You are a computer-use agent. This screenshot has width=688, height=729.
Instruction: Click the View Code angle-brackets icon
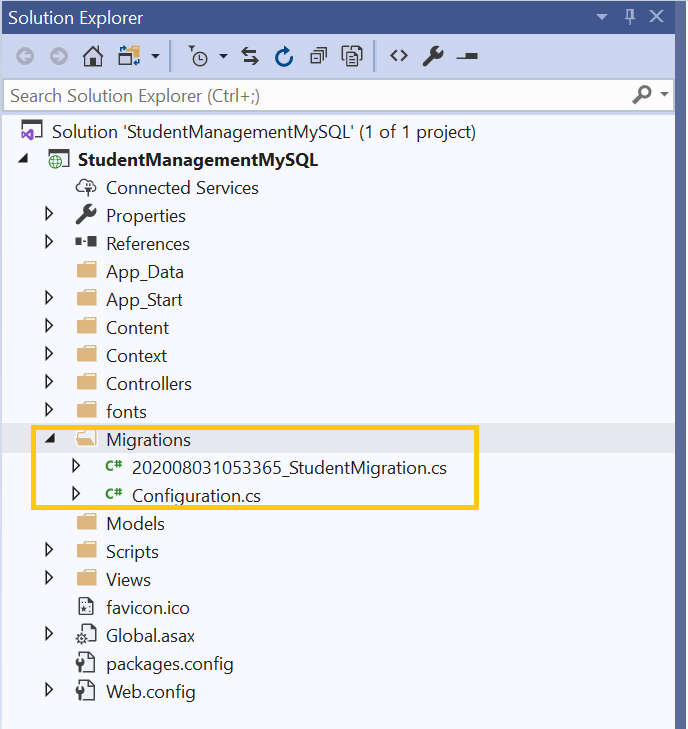[x=399, y=57]
